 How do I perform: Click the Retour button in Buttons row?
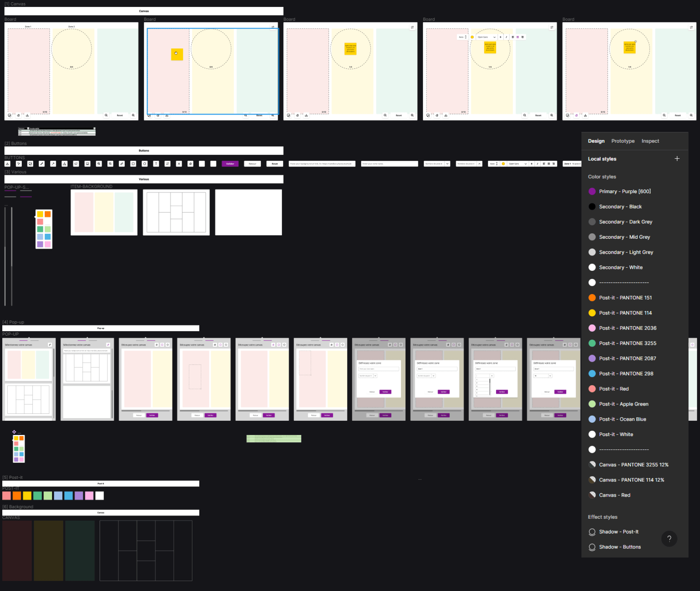252,164
